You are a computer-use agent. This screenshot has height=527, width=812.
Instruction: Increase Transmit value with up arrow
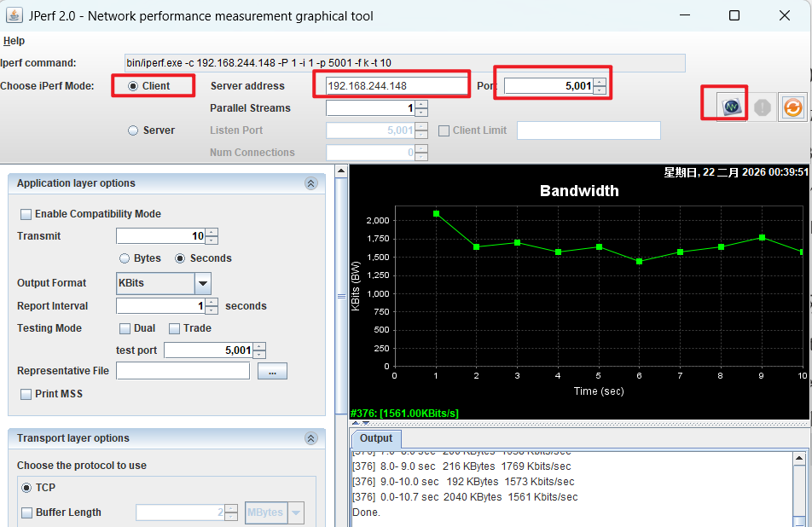coord(212,232)
